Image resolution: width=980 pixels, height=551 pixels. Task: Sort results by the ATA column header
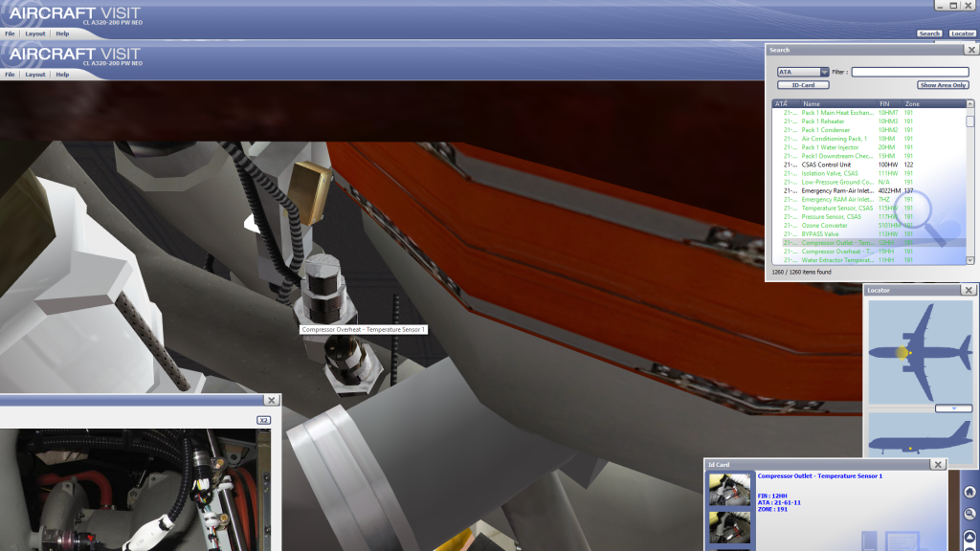787,103
